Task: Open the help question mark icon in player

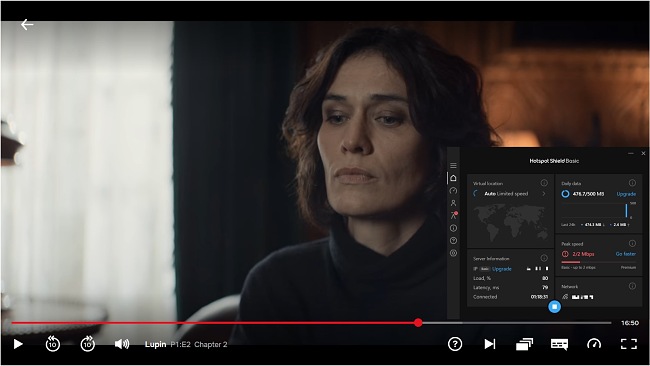Action: pyautogui.click(x=455, y=344)
